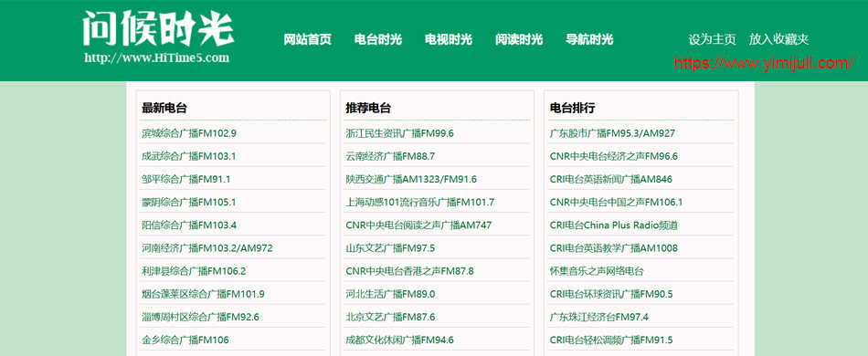Select 金乡综合广播FM106
Image resolution: width=868 pixels, height=356 pixels.
[185, 340]
